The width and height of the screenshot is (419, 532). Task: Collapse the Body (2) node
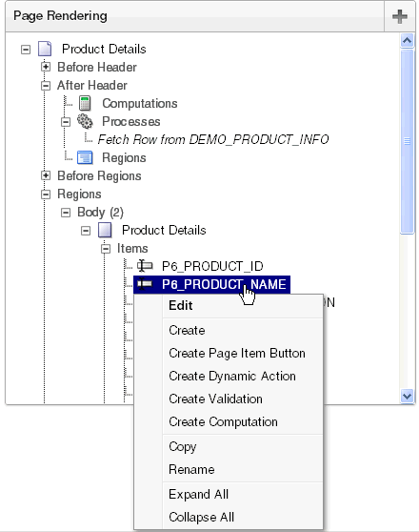click(x=66, y=213)
